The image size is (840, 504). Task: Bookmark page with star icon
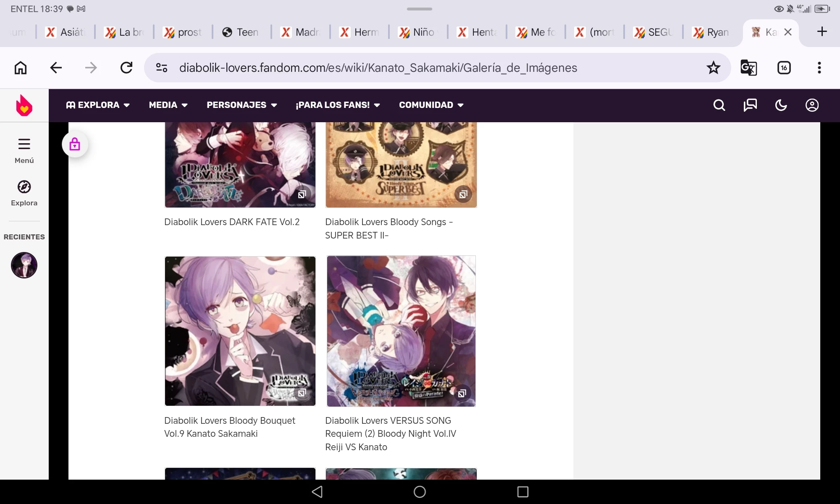click(713, 68)
